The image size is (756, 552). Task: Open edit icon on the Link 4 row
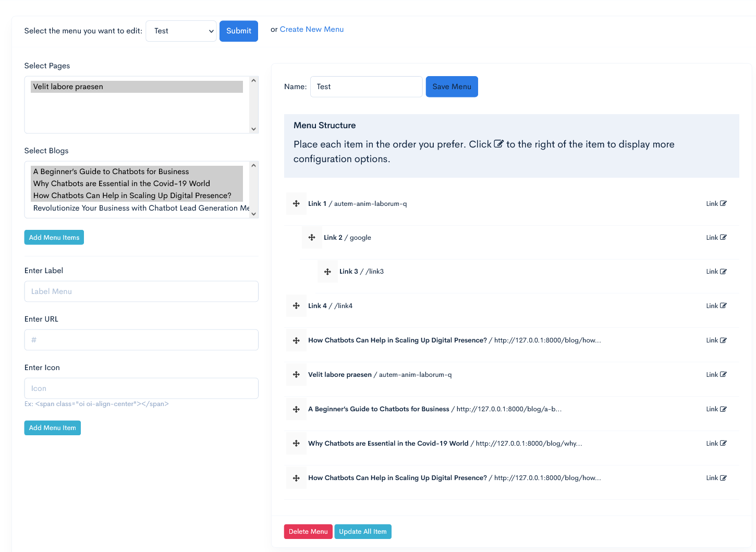pyautogui.click(x=723, y=305)
